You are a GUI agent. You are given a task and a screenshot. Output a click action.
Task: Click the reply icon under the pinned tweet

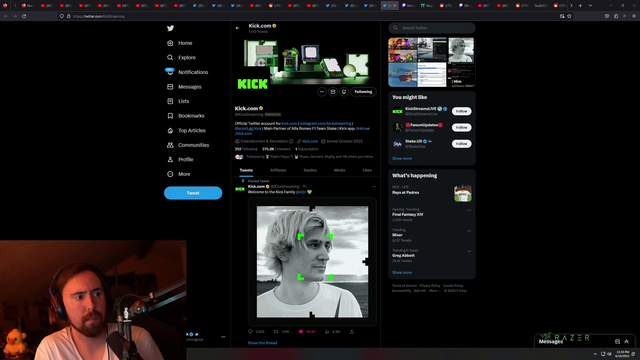(x=251, y=332)
